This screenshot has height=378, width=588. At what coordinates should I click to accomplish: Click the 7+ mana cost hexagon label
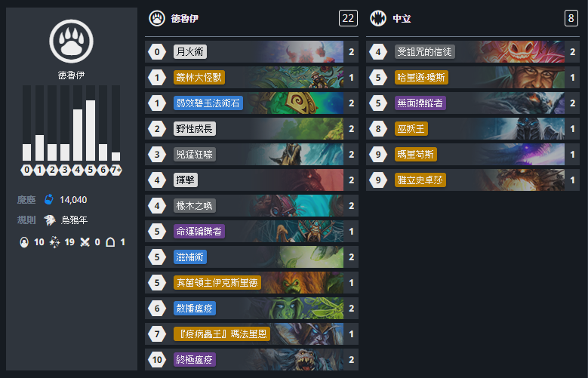coord(116,170)
